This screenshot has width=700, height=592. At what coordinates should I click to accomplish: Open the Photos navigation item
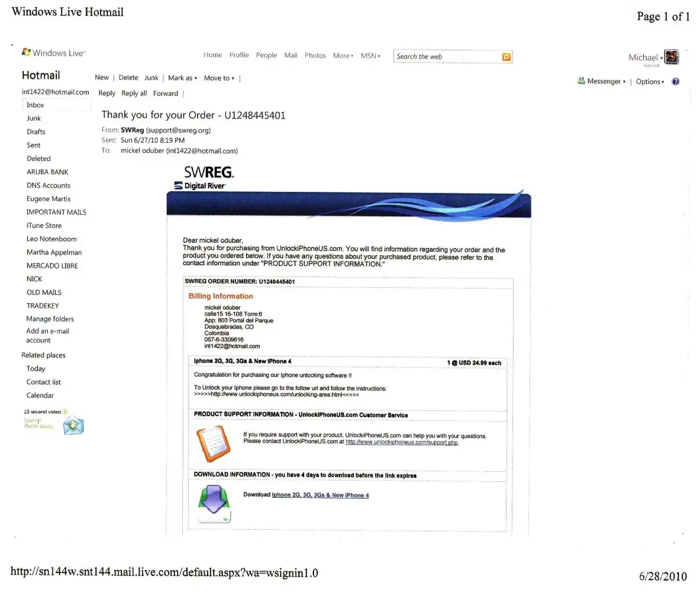[315, 56]
